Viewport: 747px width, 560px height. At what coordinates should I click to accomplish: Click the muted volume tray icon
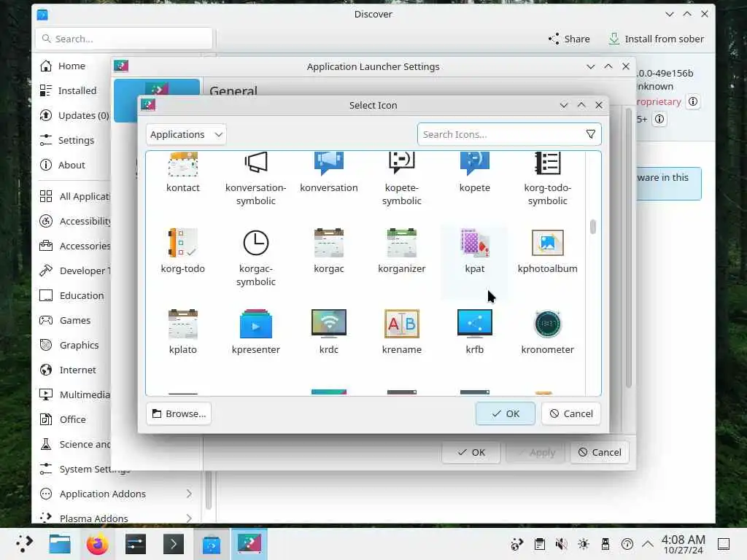point(562,544)
